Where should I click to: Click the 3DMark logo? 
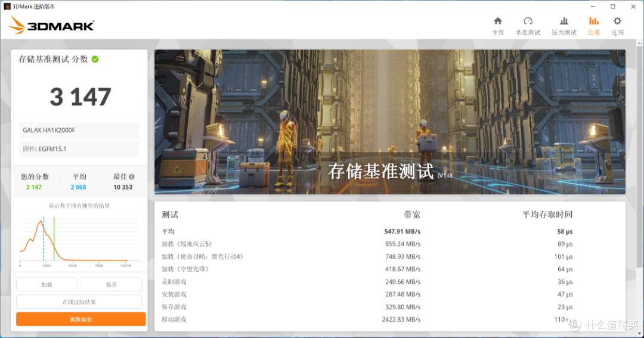[x=51, y=26]
